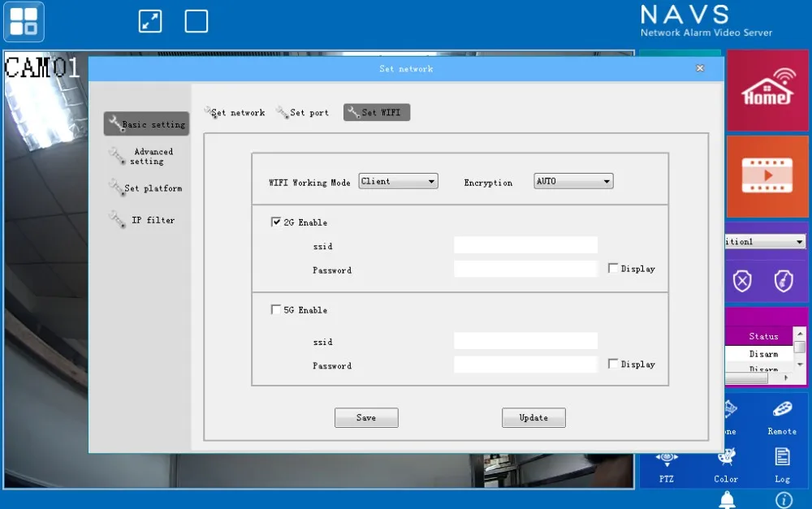Expand the WIFI Working Mode dropdown
The image size is (812, 509).
(398, 181)
